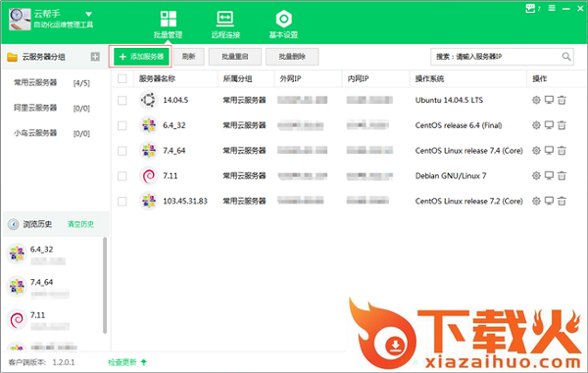Expand the dropdown arrow next to 云帮手
Image resolution: width=588 pixels, height=373 pixels.
89,15
